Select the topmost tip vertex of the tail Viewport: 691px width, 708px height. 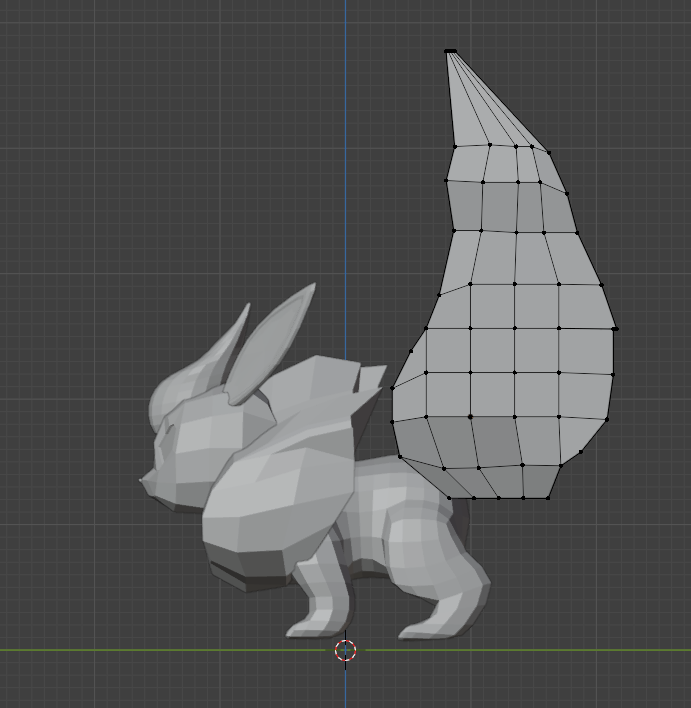tap(450, 51)
